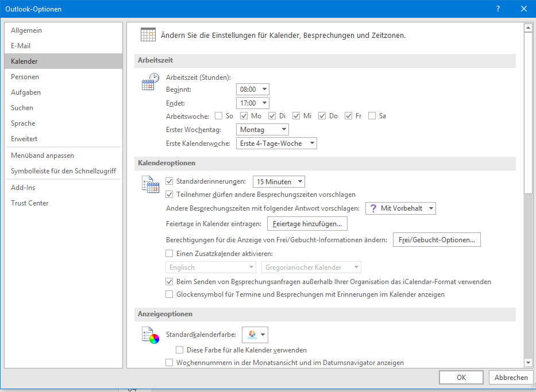This screenshot has height=392, width=536.
Task: Enable the So workday checkbox
Action: 218,116
